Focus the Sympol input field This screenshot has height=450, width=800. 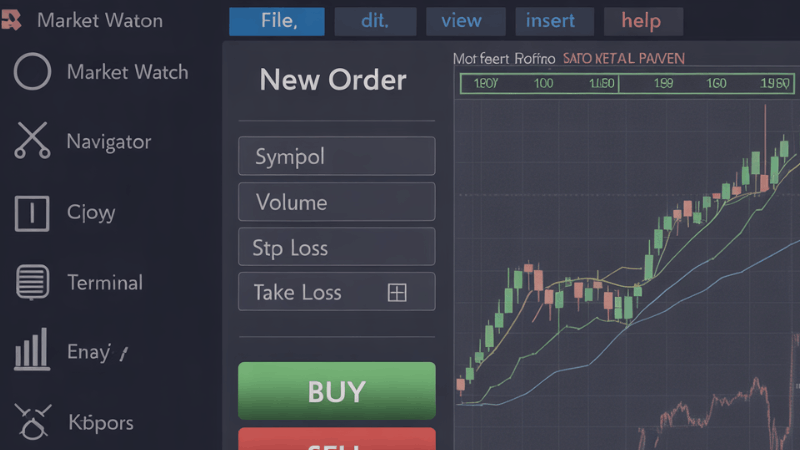tap(337, 156)
